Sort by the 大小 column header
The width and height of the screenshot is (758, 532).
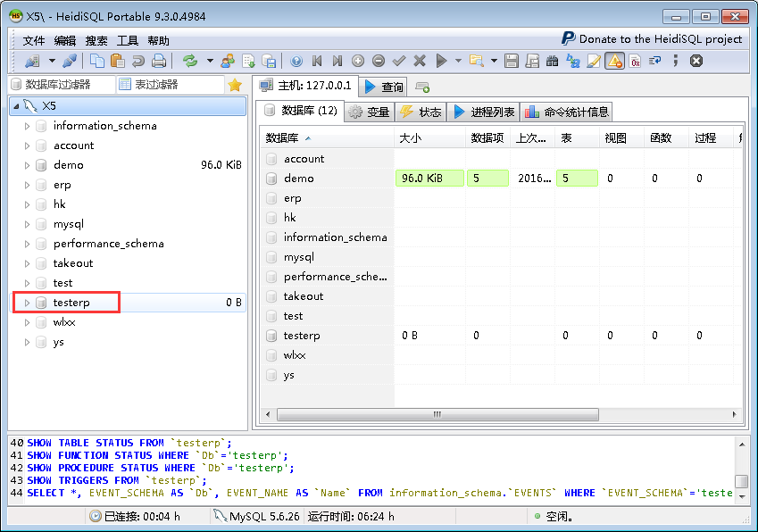tap(429, 138)
